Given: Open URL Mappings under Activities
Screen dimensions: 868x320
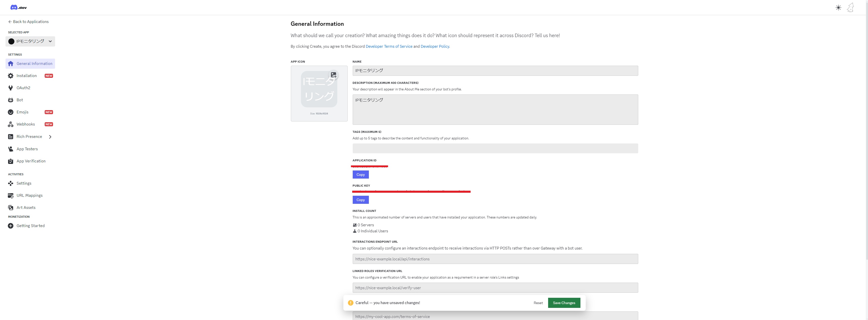Looking at the screenshot, I should coord(29,195).
